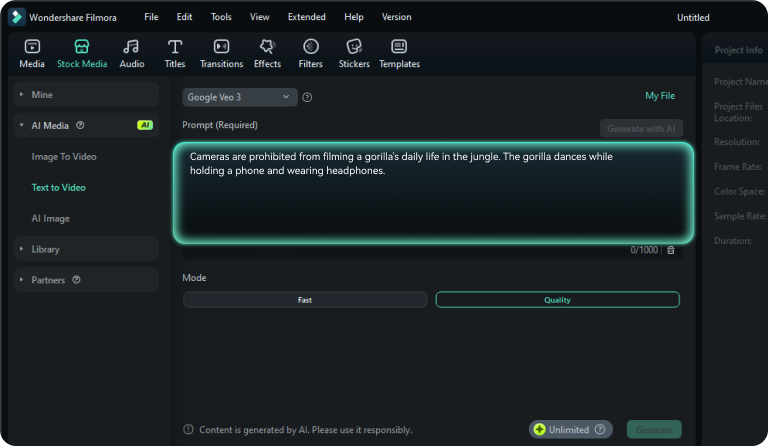Open the Media panel icon

[32, 47]
